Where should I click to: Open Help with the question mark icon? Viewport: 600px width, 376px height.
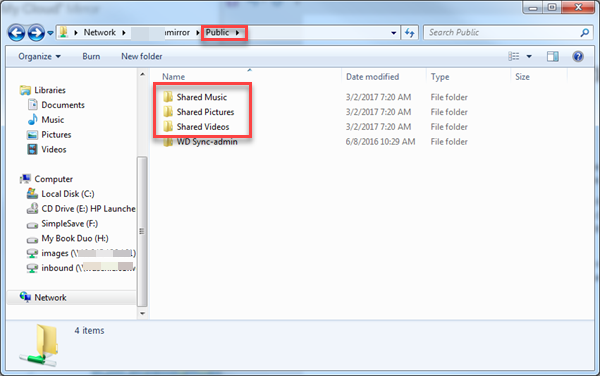[x=578, y=57]
